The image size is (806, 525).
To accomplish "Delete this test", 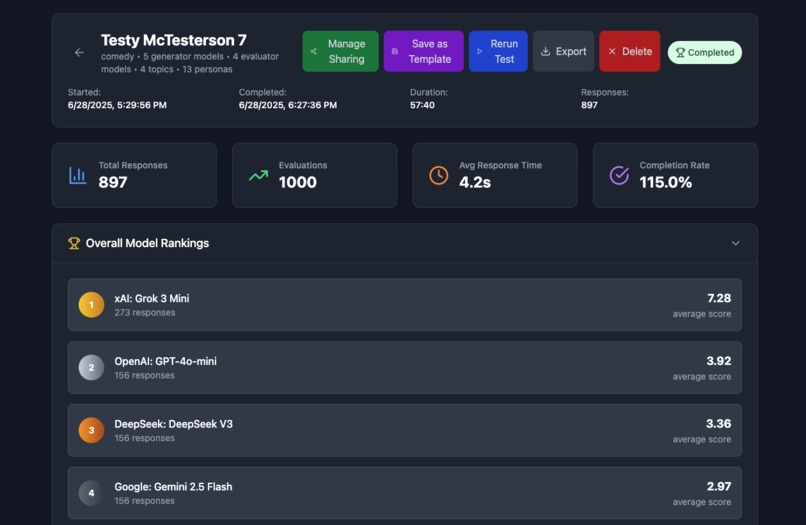I will coord(630,51).
